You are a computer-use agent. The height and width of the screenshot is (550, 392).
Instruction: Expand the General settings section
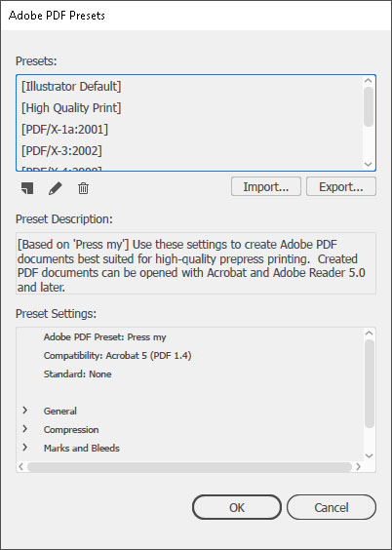tap(25, 410)
